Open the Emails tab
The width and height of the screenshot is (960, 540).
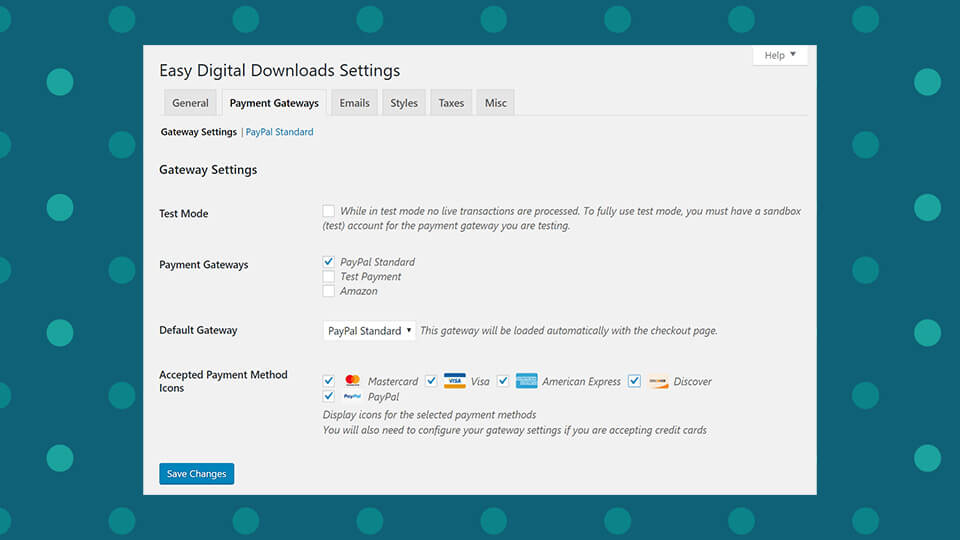[x=354, y=103]
